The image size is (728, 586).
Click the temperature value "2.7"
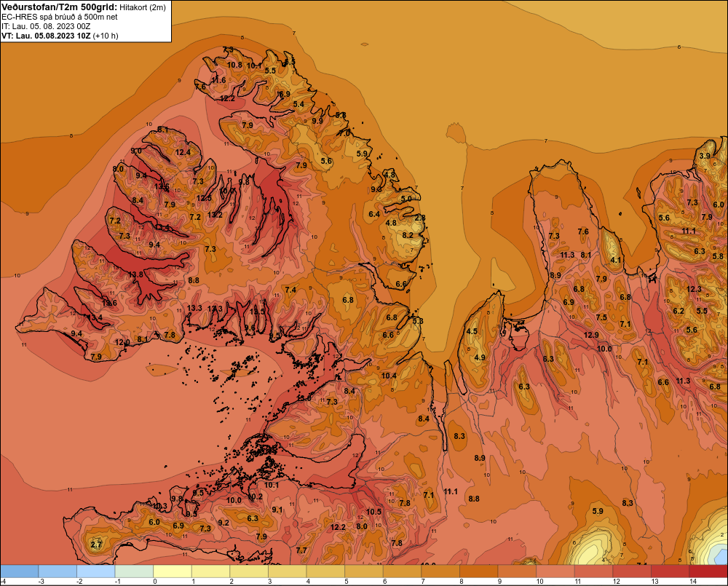coord(96,545)
